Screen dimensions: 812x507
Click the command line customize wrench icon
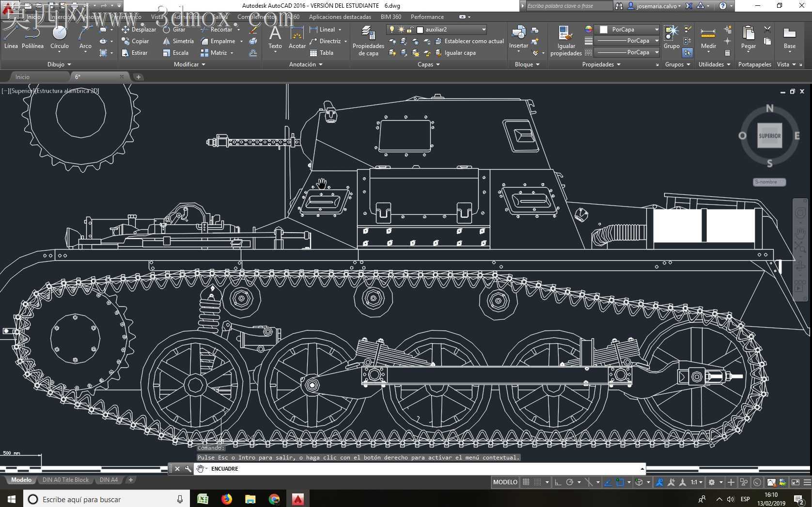click(188, 469)
